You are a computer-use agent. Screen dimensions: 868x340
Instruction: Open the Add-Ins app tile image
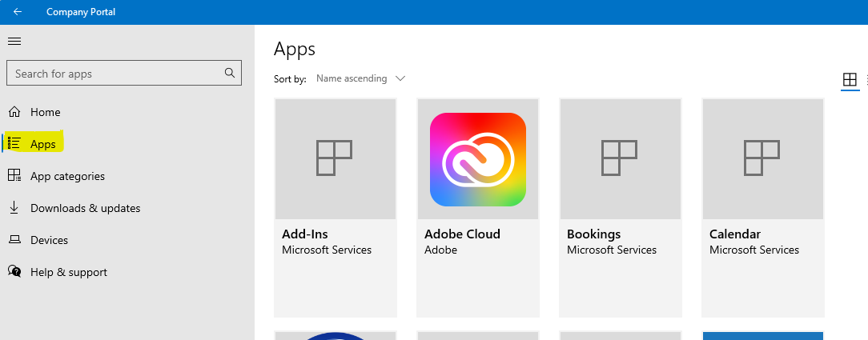336,158
